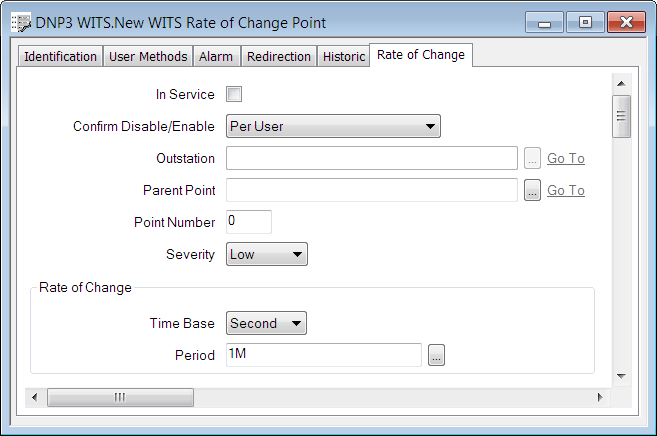Click the Go To link beside Outstation
The height and width of the screenshot is (436, 657).
click(565, 159)
